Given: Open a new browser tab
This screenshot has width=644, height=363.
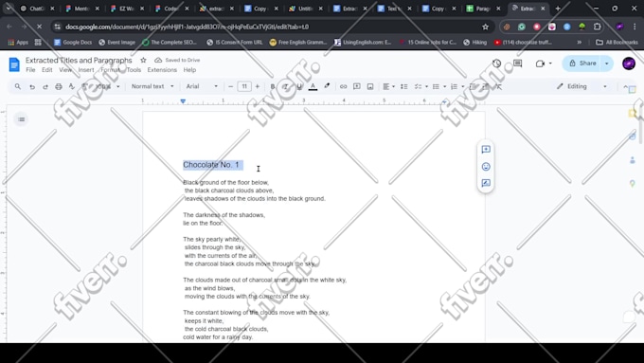Looking at the screenshot, I should click(x=558, y=9).
